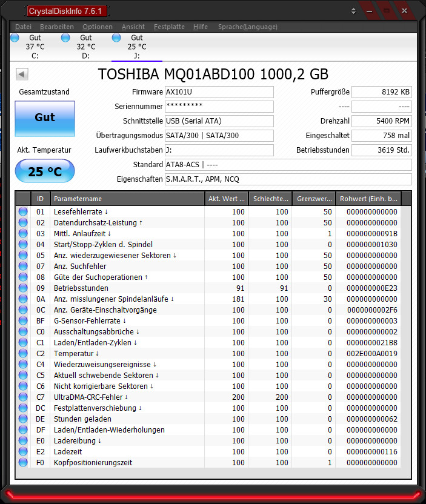Image resolution: width=426 pixels, height=504 pixels.
Task: Click the 25 °C temperature button
Action: click(x=45, y=171)
